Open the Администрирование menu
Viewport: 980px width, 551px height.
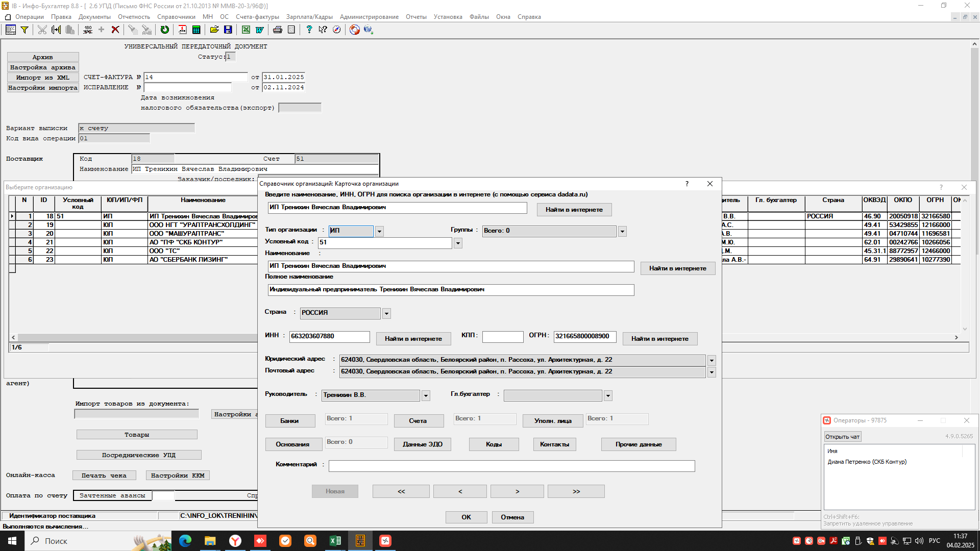[369, 17]
